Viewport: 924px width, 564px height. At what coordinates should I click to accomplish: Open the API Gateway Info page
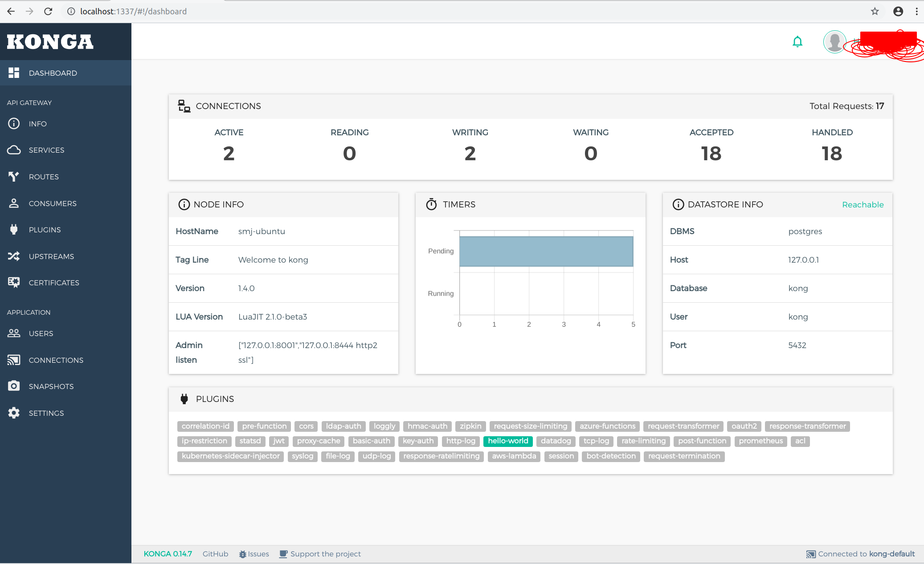point(37,124)
